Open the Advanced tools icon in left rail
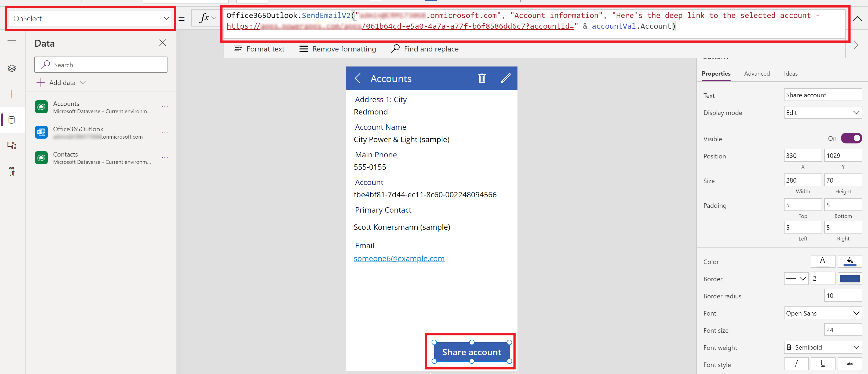Screen dimensions: 868x374 12,171
